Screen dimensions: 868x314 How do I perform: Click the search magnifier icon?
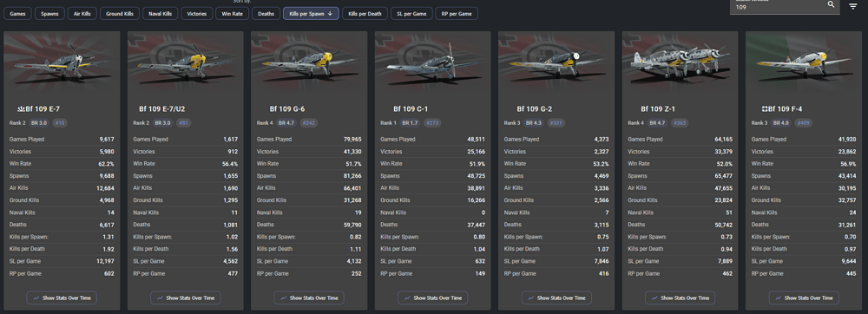coord(831,4)
